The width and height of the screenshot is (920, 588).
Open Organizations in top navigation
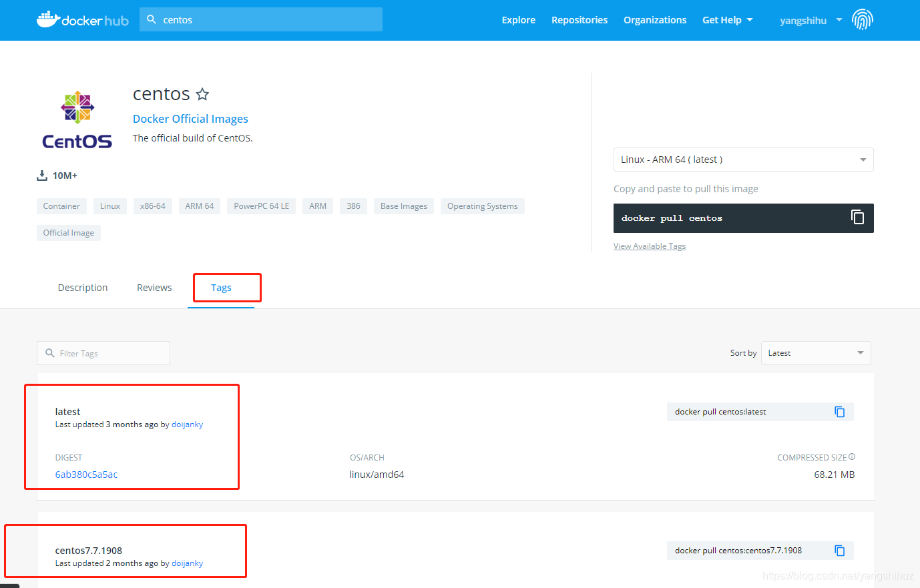655,20
